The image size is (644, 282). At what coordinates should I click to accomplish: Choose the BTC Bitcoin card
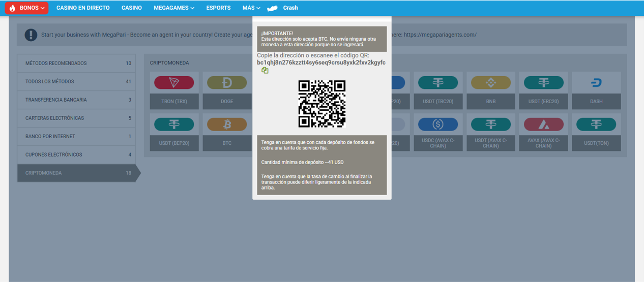227,132
